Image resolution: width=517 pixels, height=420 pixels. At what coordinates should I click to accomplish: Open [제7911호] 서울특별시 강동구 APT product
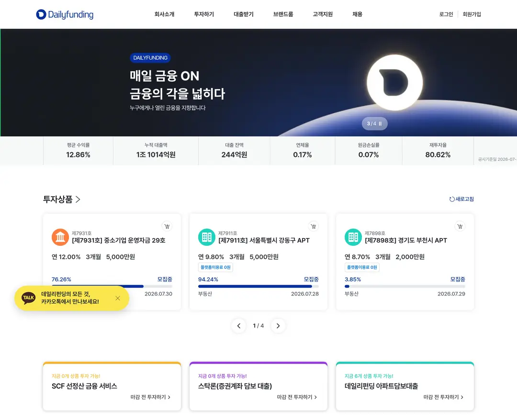[x=264, y=241]
